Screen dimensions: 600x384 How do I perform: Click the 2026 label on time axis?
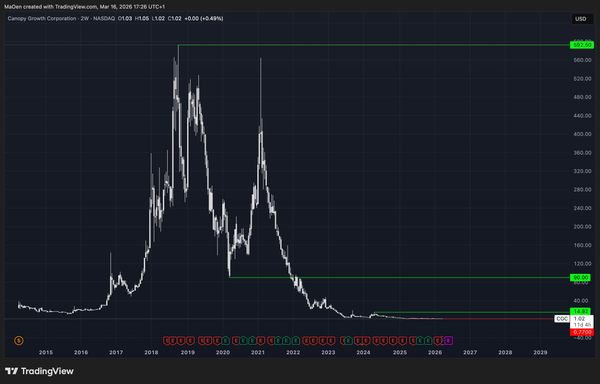point(435,352)
